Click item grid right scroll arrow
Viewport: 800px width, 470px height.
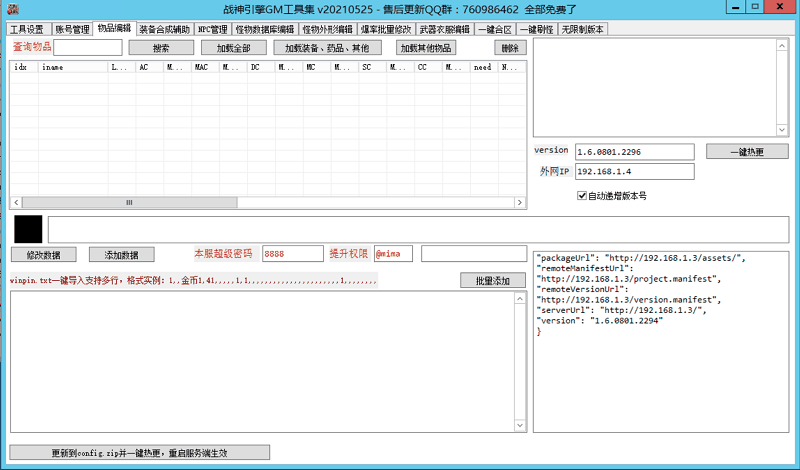click(x=520, y=202)
